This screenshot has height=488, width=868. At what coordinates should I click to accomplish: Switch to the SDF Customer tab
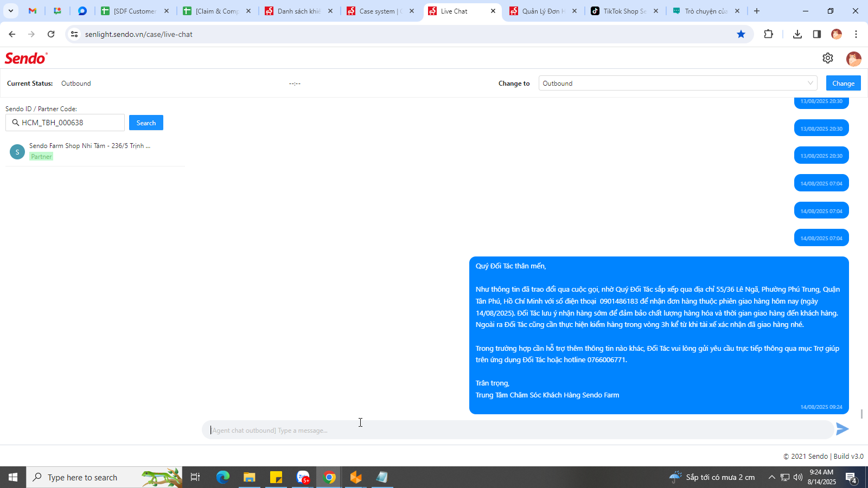click(x=135, y=11)
